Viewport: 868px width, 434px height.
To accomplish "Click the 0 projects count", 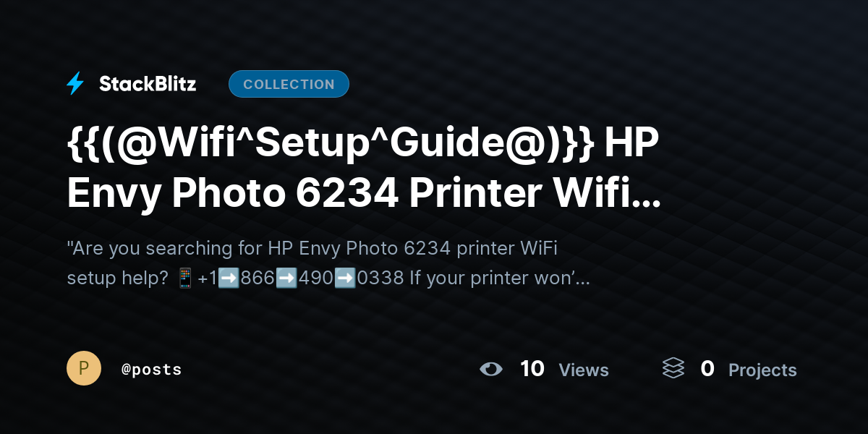I will (707, 369).
